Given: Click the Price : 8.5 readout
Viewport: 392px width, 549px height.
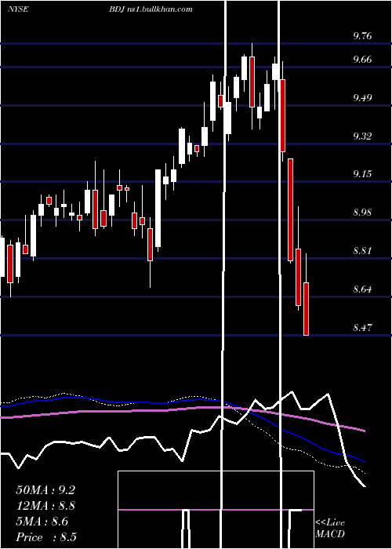Looking at the screenshot, I should pyautogui.click(x=46, y=537).
